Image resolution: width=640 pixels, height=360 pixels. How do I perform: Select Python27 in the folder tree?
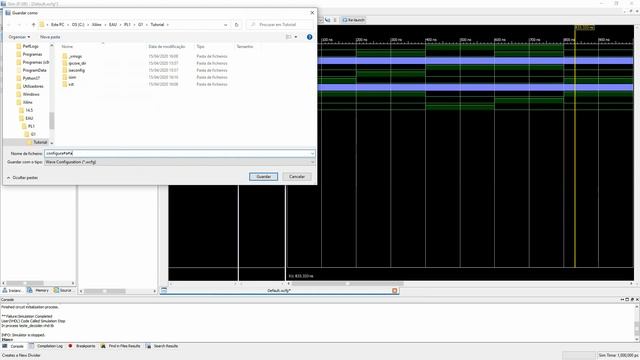(x=31, y=78)
